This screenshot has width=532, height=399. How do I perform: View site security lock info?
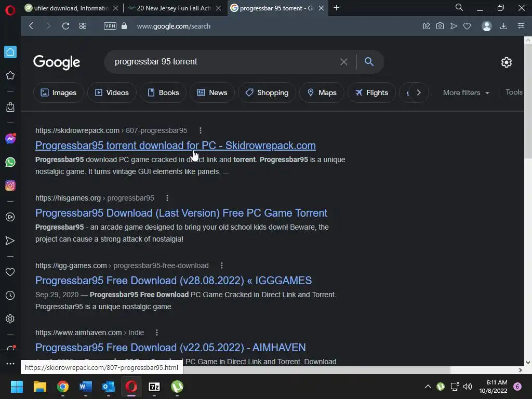click(124, 26)
